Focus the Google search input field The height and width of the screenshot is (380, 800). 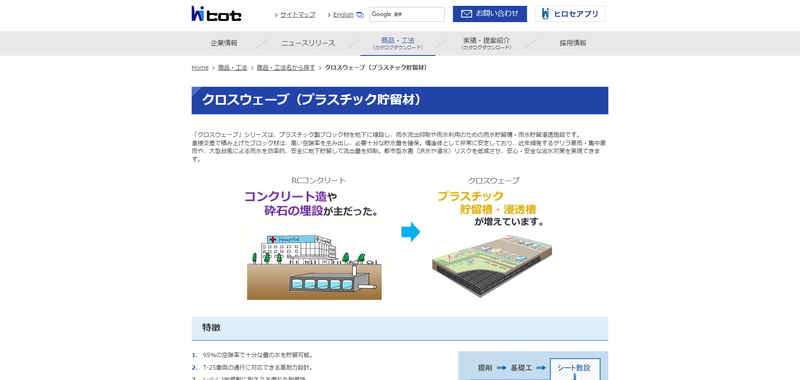(x=407, y=14)
